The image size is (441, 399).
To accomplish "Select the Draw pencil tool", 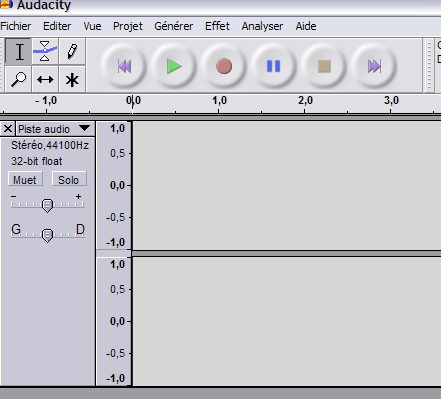I will (72, 52).
